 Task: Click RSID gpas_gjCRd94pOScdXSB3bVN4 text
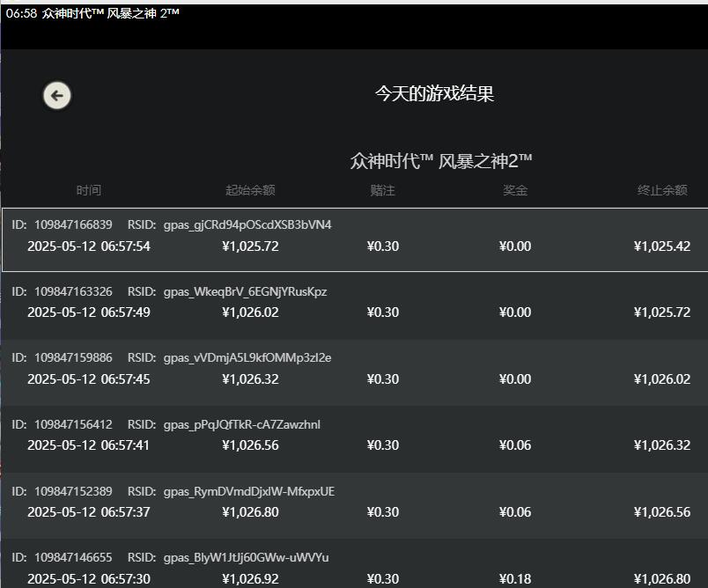pos(247,224)
